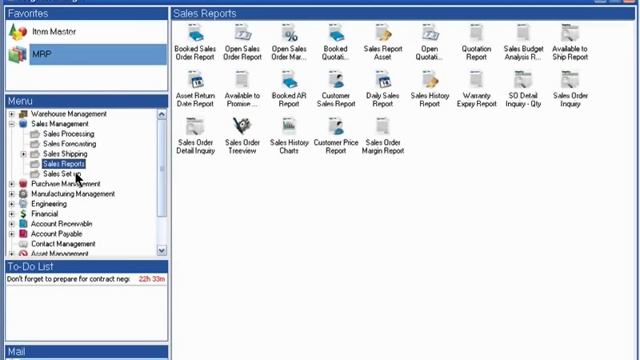Select the Sales Shipping folder
Screen dimensions: 640x360
point(65,154)
